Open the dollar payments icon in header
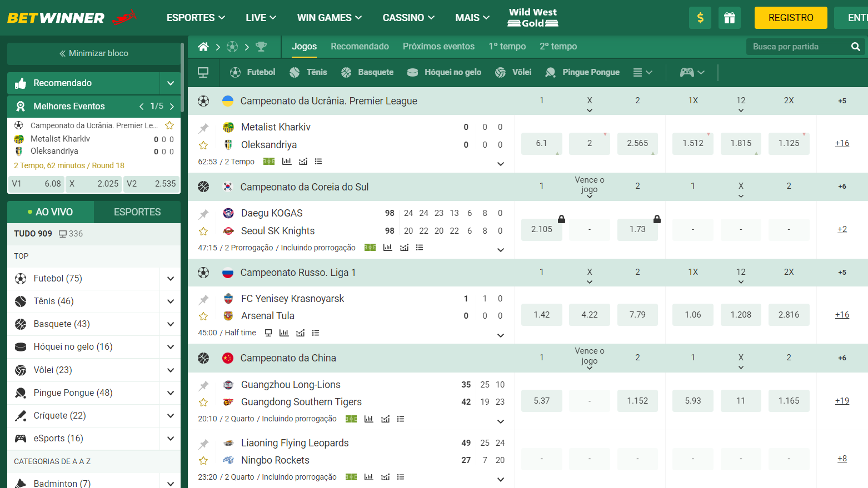The height and width of the screenshot is (488, 868). (700, 18)
